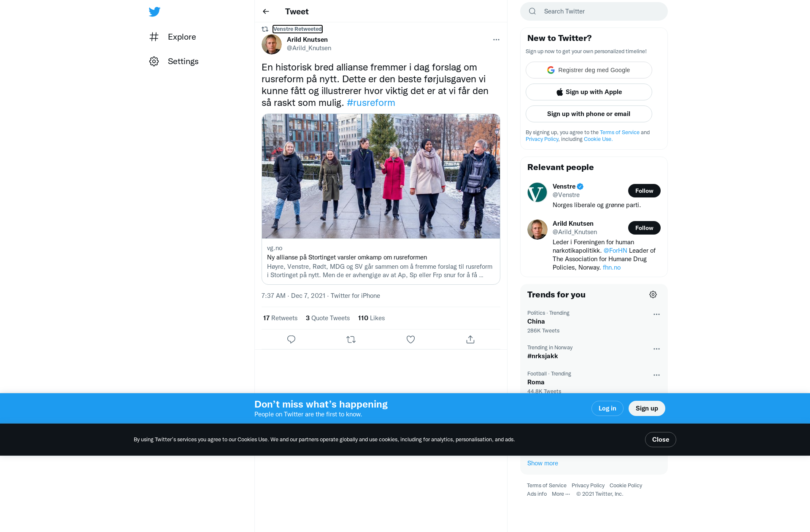Open the tweet's more options menu

[496, 40]
